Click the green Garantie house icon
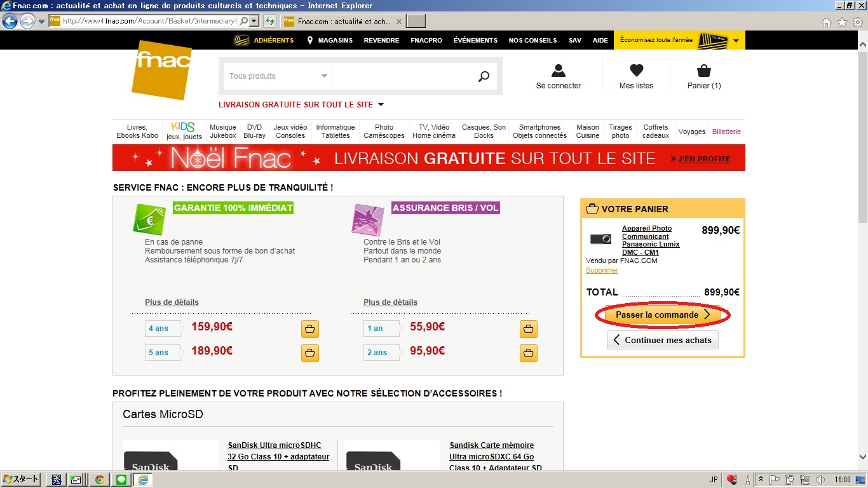The image size is (868, 488). point(149,220)
